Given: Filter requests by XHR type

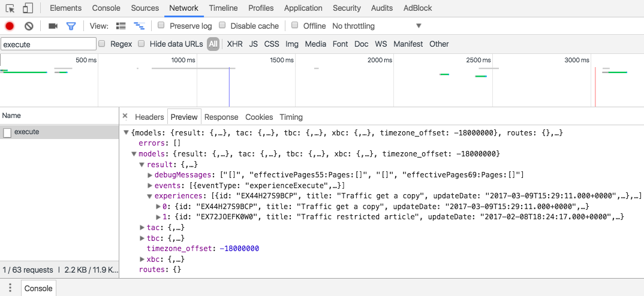Looking at the screenshot, I should tap(234, 44).
